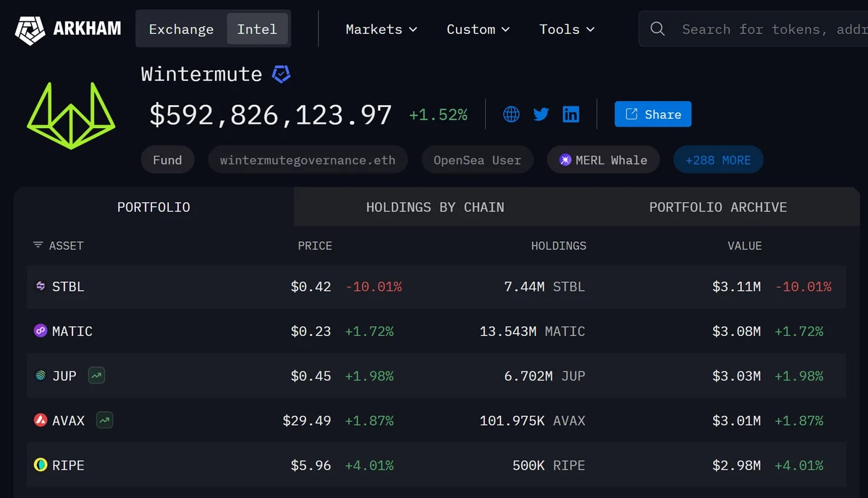Screen dimensions: 868x498
Task: Click the Wintermute verified badge icon
Action: [x=281, y=74]
